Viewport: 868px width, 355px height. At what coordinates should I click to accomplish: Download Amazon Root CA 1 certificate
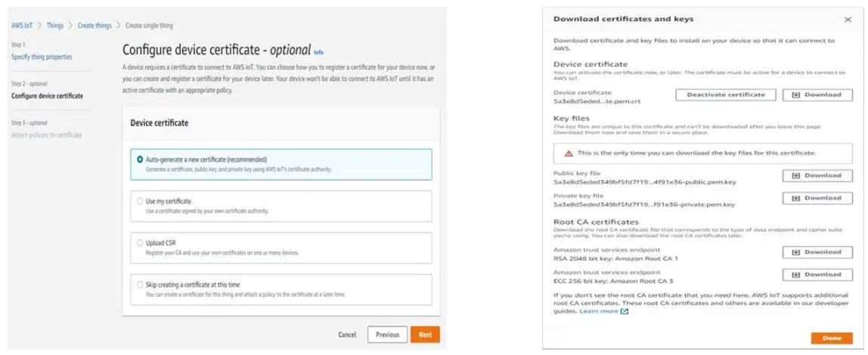tap(812, 252)
